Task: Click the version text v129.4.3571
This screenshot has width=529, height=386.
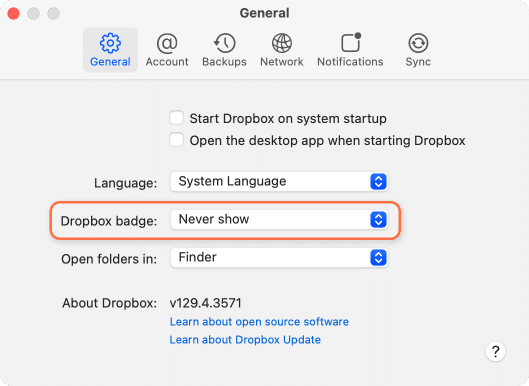Action: pos(205,303)
